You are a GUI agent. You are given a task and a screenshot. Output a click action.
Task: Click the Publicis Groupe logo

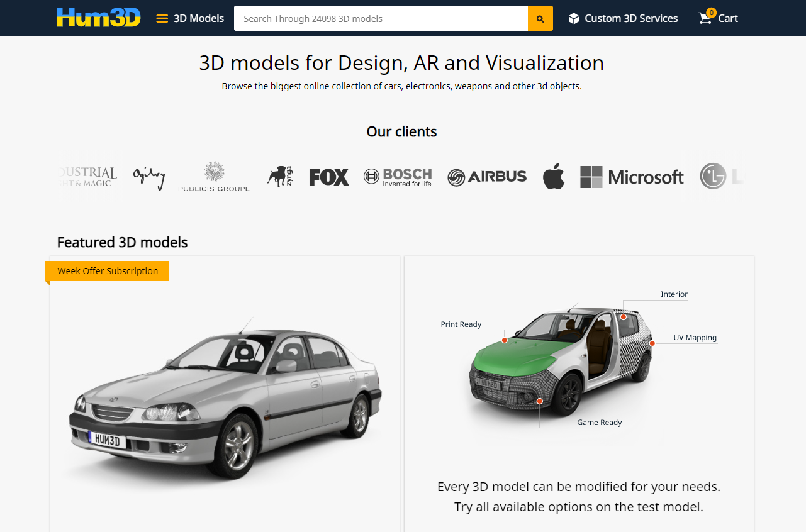point(214,177)
